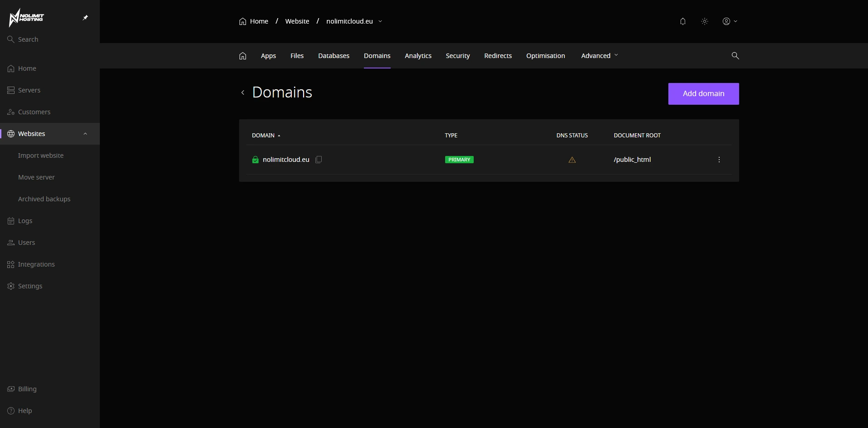Open the Analytics tab
868x428 pixels.
pyautogui.click(x=418, y=56)
